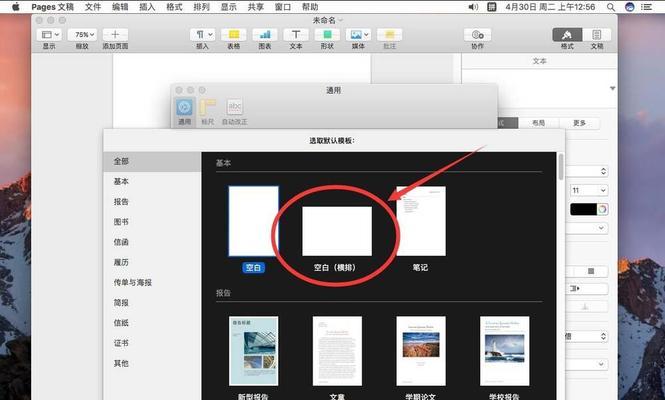This screenshot has width=665, height=400.
Task: Show the 格式 format inspector
Action: pyautogui.click(x=567, y=35)
